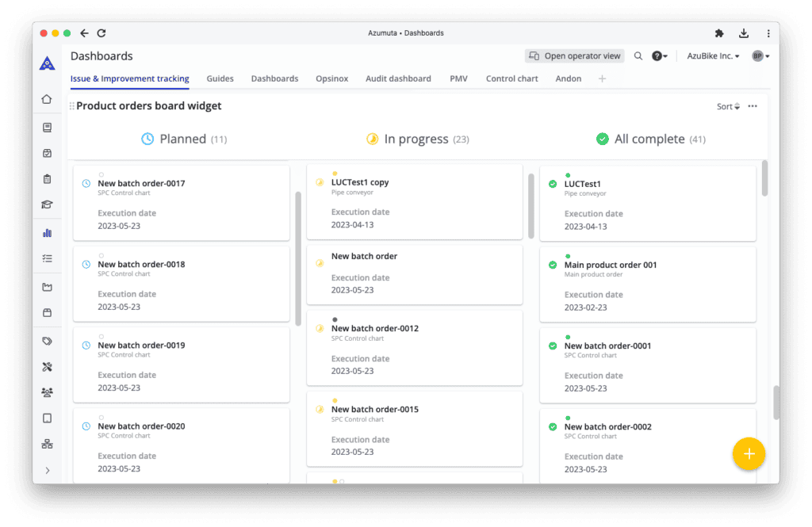Viewport: 812px width, 527px height.
Task: Expand the sidebar with the chevron arrow
Action: (47, 471)
